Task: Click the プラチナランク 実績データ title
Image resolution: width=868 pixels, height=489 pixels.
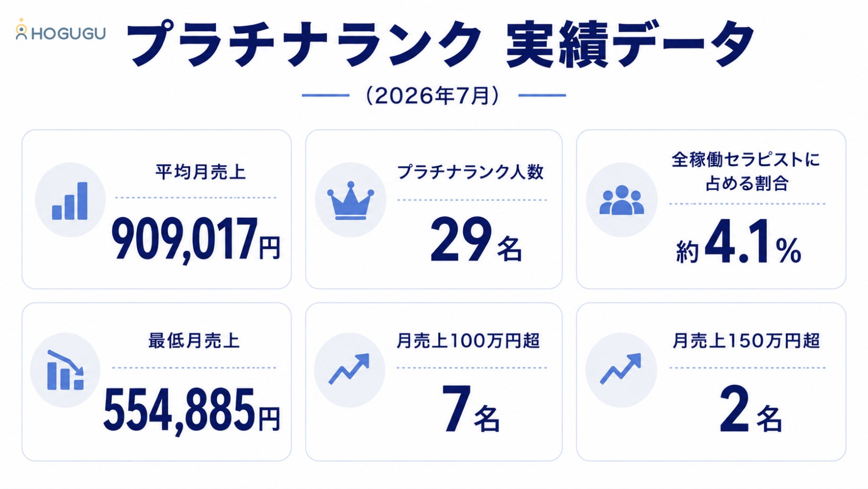Action: (x=441, y=44)
